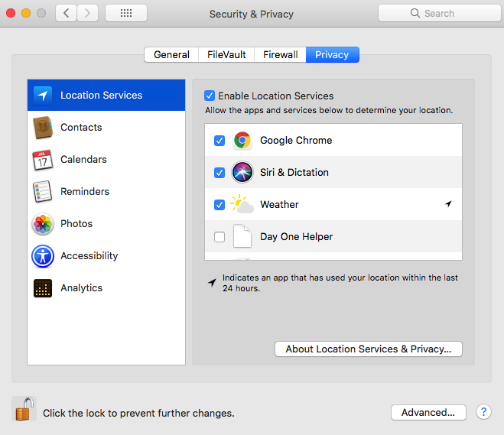Image resolution: width=504 pixels, height=435 pixels.
Task: Click the text 'Click the lock to prevent further changes.'
Action: point(138,413)
